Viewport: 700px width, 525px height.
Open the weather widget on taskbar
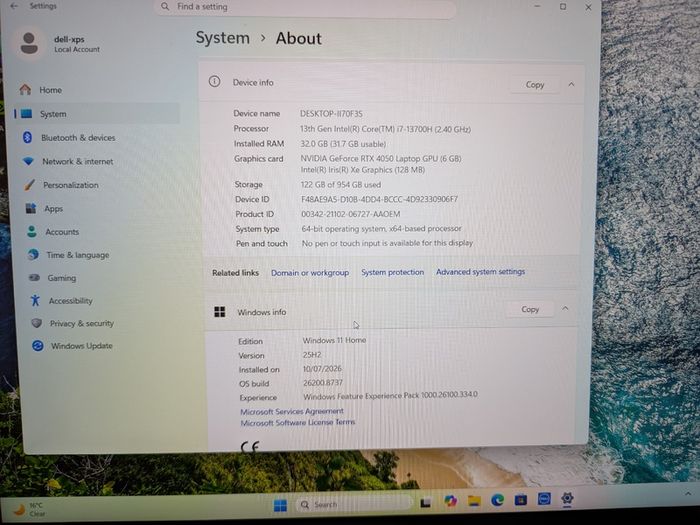[x=29, y=509]
